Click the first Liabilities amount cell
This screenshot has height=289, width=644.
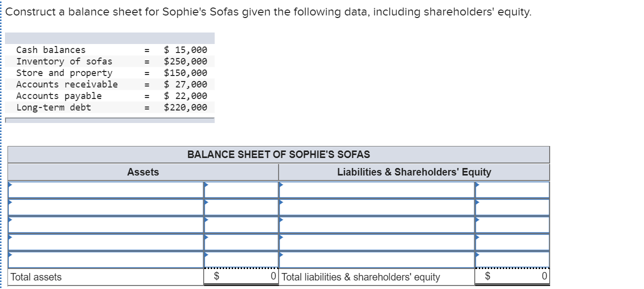512,190
